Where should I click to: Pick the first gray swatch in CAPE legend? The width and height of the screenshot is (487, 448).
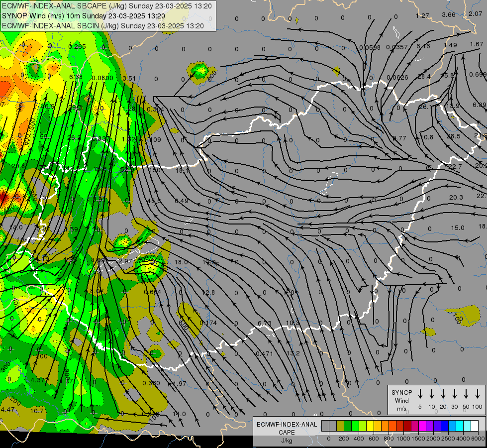coord(325,426)
